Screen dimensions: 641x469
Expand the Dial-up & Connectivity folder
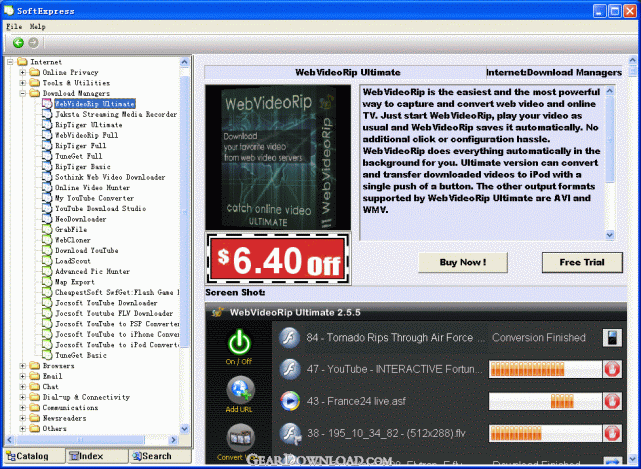click(23, 397)
